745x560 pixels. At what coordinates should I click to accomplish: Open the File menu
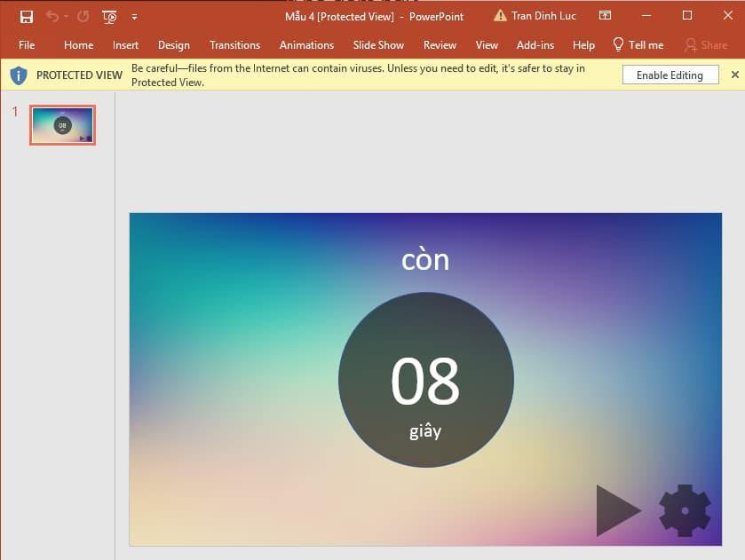click(x=27, y=45)
